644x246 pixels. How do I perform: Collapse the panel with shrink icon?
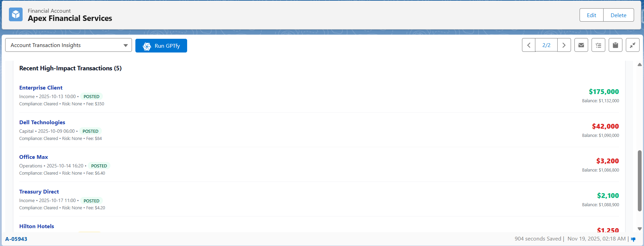(632, 45)
